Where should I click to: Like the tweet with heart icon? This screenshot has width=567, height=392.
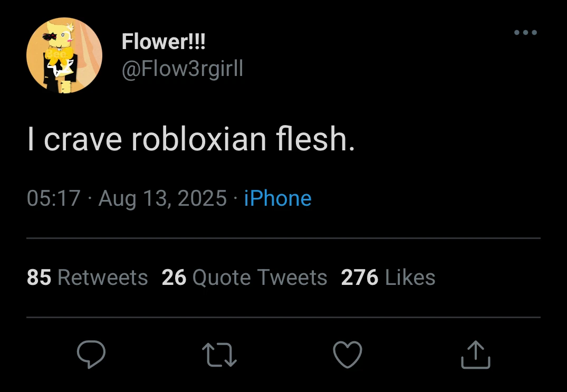click(347, 355)
